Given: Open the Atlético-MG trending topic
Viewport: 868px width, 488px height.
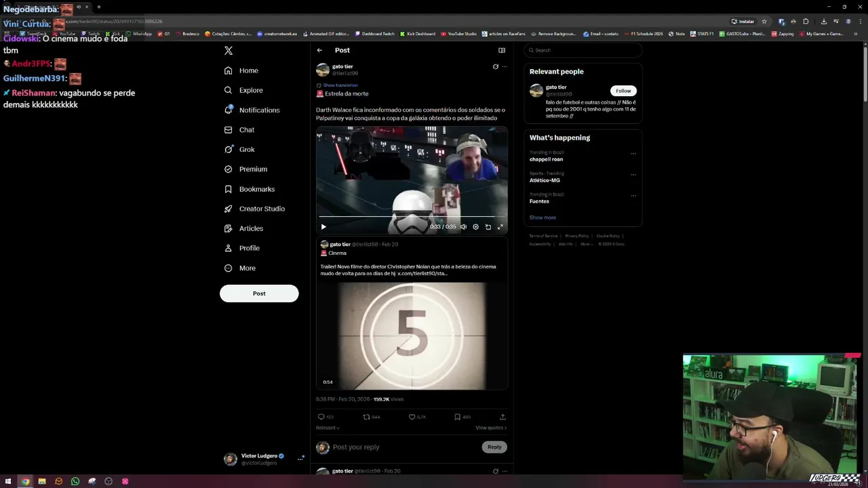Looking at the screenshot, I should (x=545, y=180).
